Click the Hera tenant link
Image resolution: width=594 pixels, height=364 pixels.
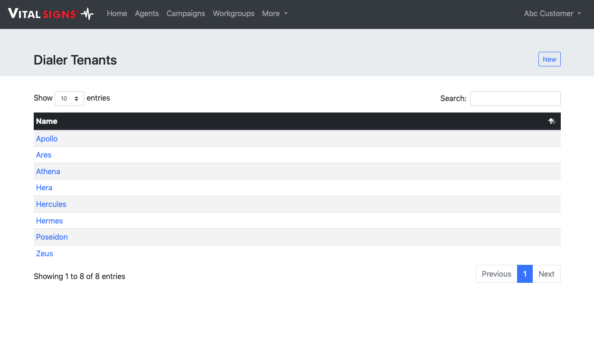click(44, 188)
